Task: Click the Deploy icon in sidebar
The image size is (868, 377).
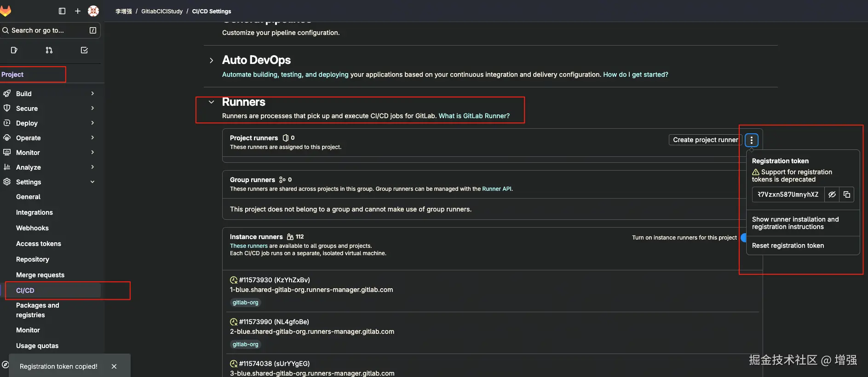Action: point(7,123)
